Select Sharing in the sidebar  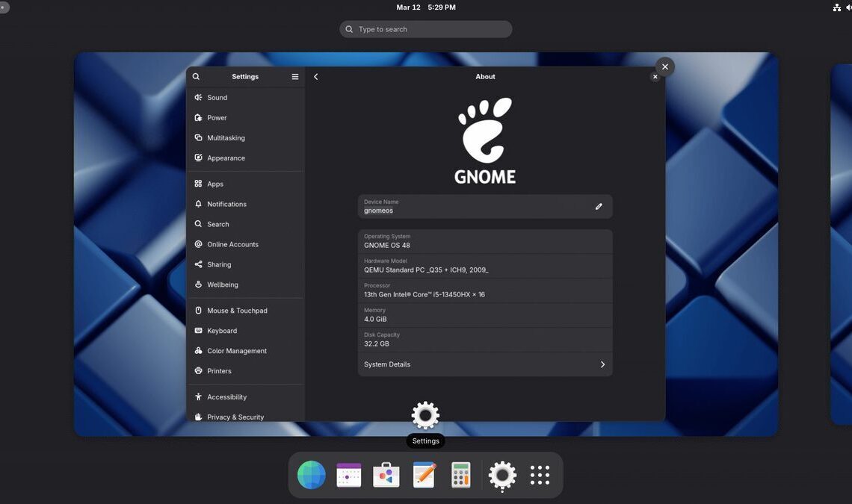(x=245, y=264)
